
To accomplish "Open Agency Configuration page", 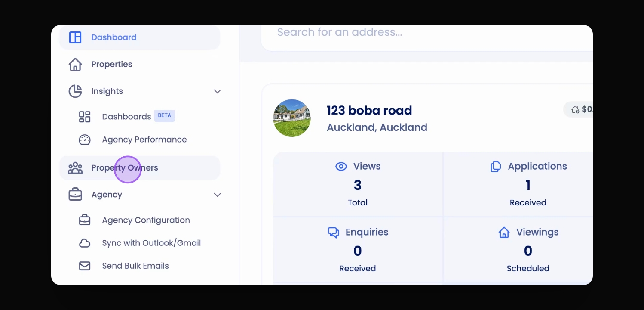I will (146, 220).
